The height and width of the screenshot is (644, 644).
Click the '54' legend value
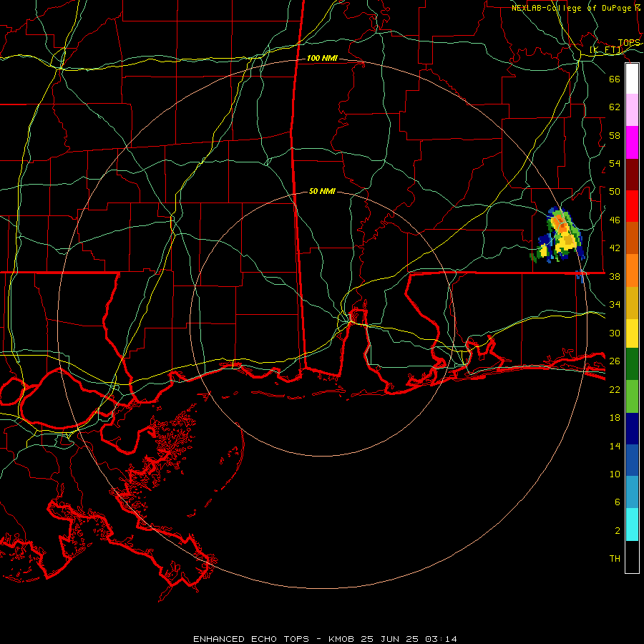[x=615, y=164]
